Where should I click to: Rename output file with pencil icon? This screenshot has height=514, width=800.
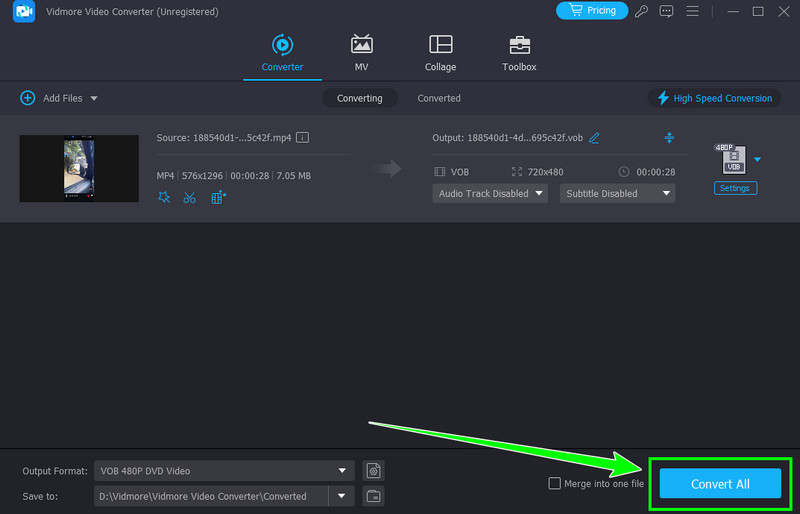click(x=595, y=137)
